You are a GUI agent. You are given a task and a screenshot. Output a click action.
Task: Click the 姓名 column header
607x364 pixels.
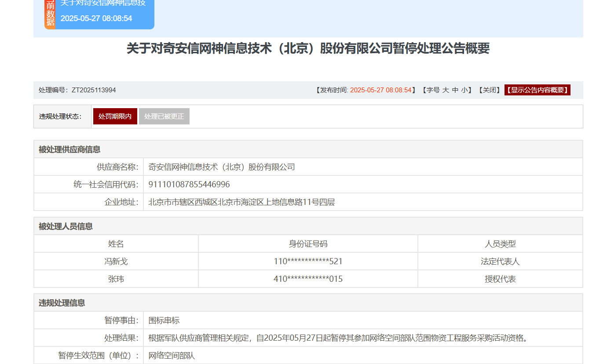tap(116, 244)
